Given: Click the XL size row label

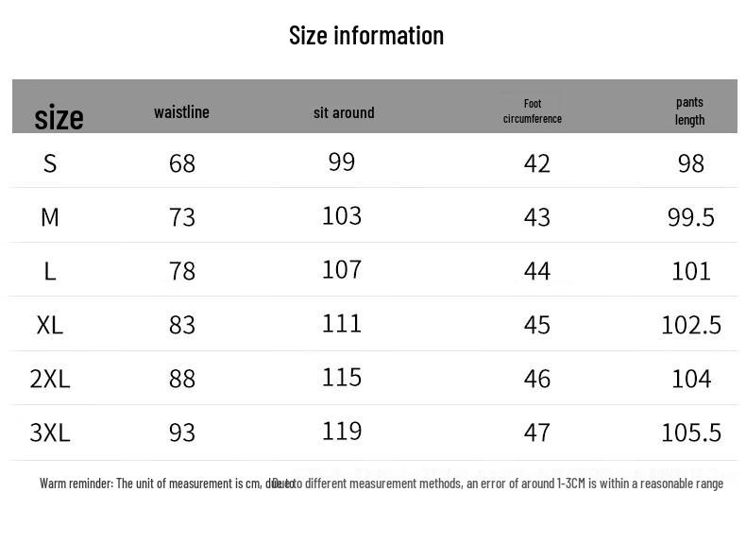Looking at the screenshot, I should [50, 325].
